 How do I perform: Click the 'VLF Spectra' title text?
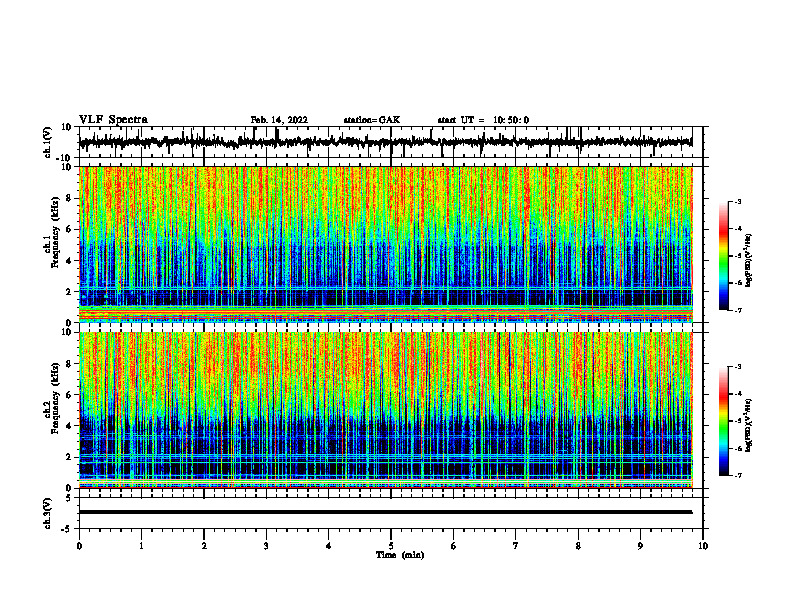pyautogui.click(x=113, y=120)
